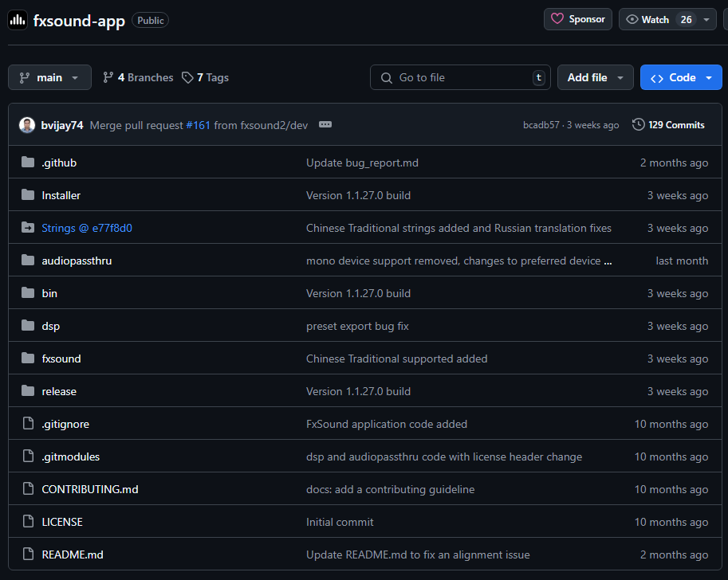Click the file icon next to CONTRIBUTING.md

(x=29, y=488)
